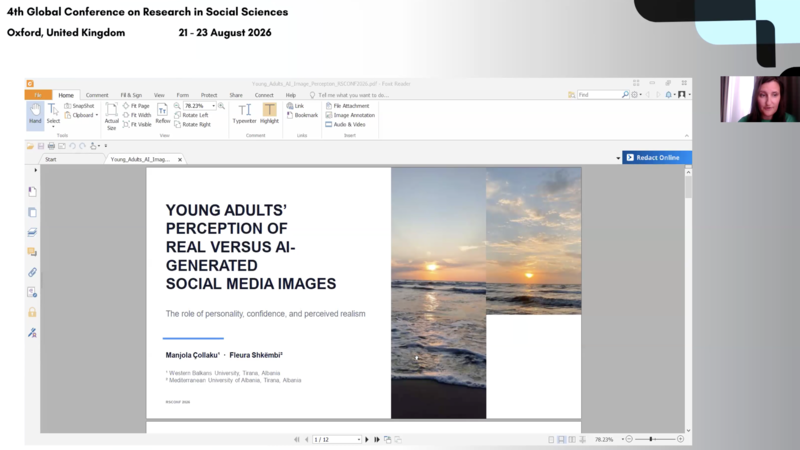Open the Clipboard dropdown arrow
This screenshot has width=800, height=450.
coord(96,115)
